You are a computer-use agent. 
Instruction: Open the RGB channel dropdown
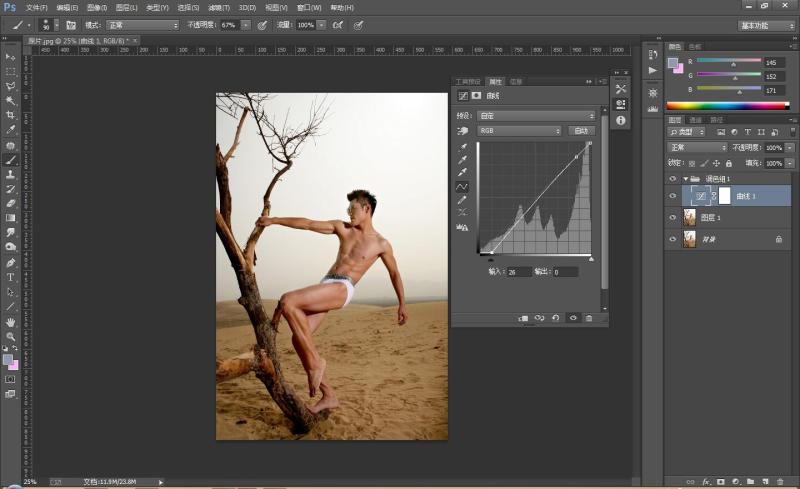click(x=519, y=131)
